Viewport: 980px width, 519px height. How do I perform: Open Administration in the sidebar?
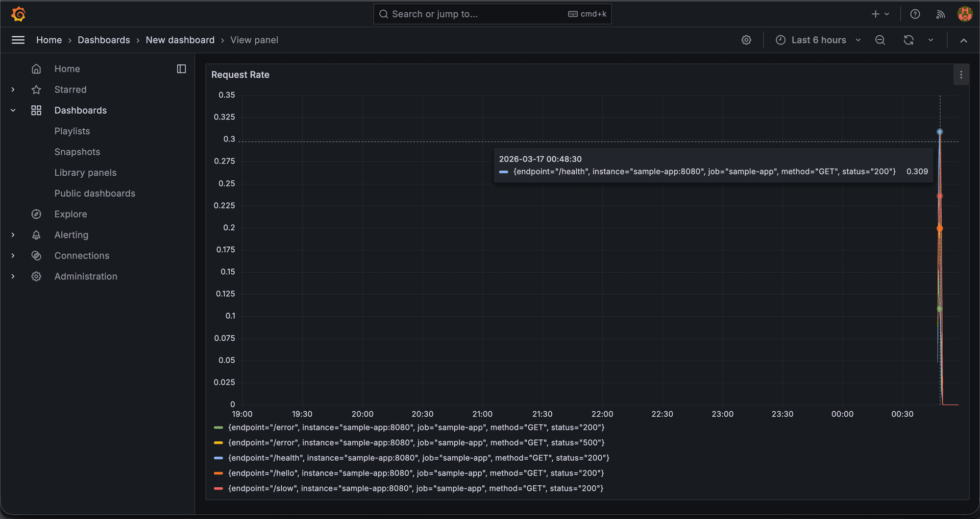[86, 276]
